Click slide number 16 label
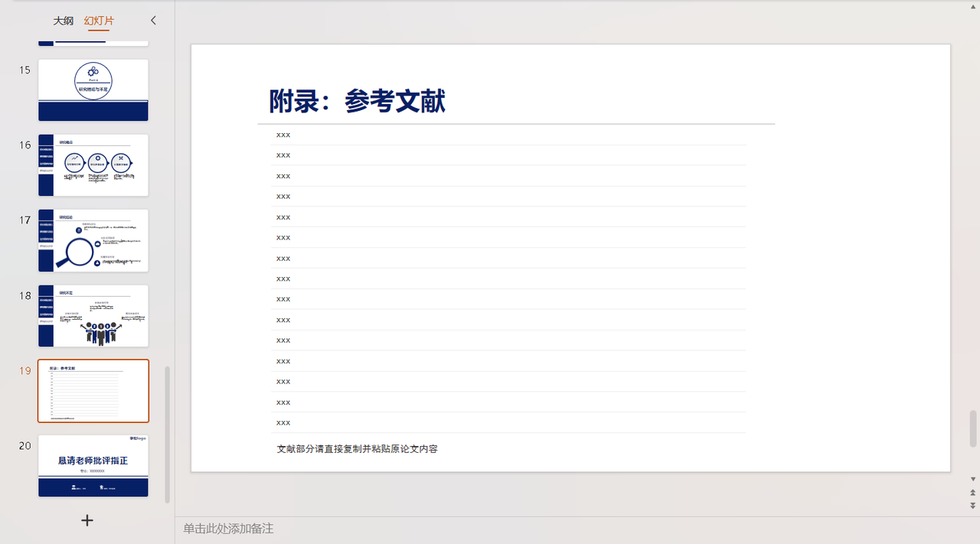The image size is (980, 544). click(x=25, y=145)
